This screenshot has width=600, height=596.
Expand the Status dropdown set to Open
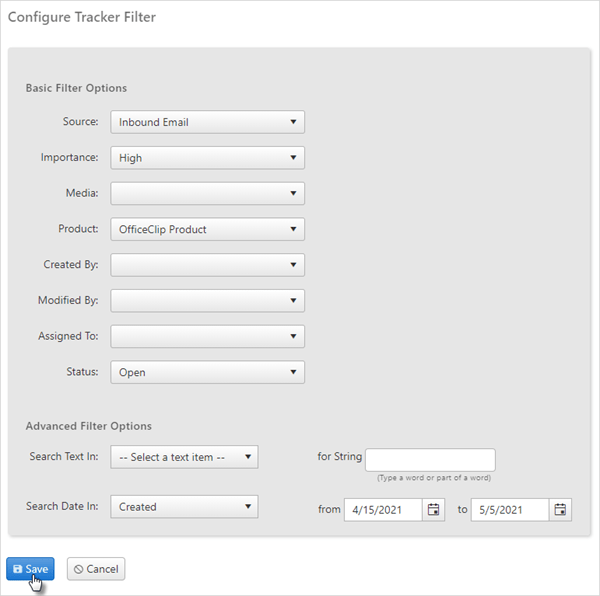[x=207, y=372]
